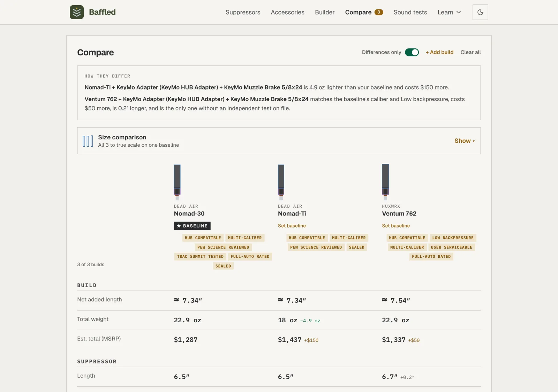Screen dimensions: 558x392
Task: Turn off the Differences only switch
Action: tap(412, 52)
